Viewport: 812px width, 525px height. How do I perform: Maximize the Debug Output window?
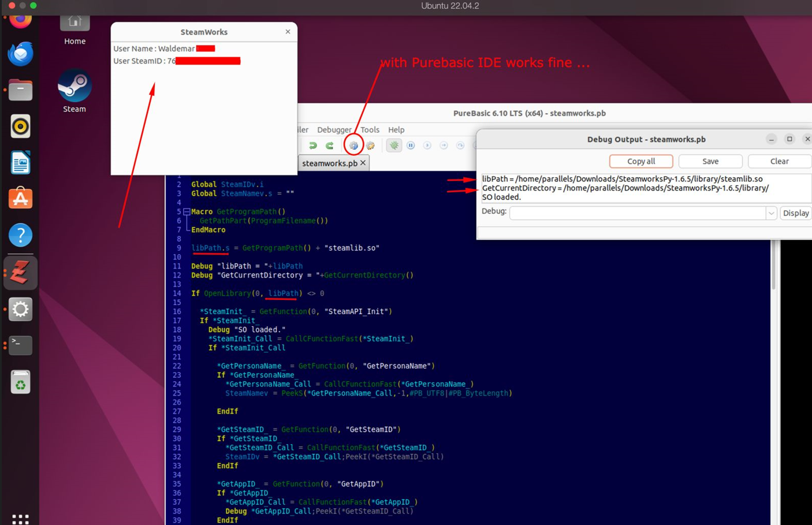(x=789, y=139)
